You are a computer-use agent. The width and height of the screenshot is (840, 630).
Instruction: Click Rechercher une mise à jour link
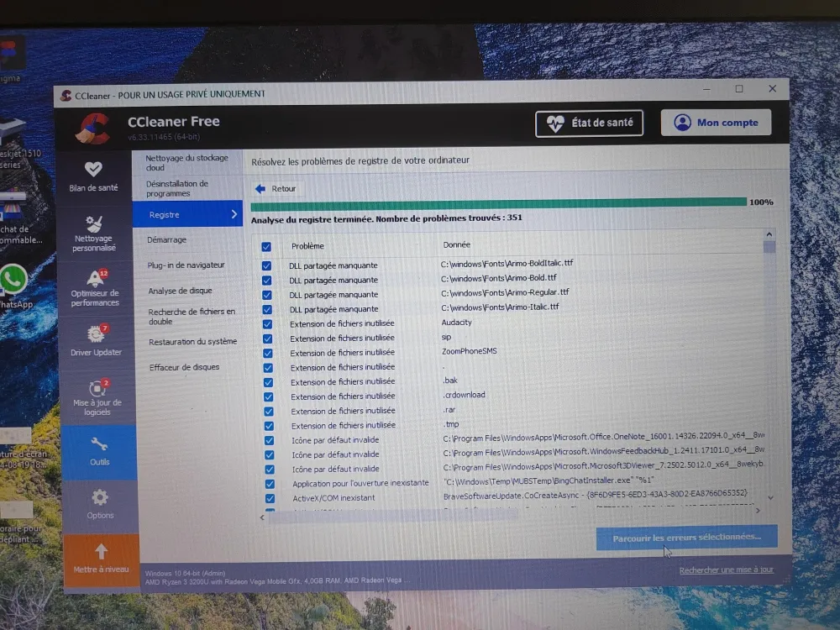726,570
